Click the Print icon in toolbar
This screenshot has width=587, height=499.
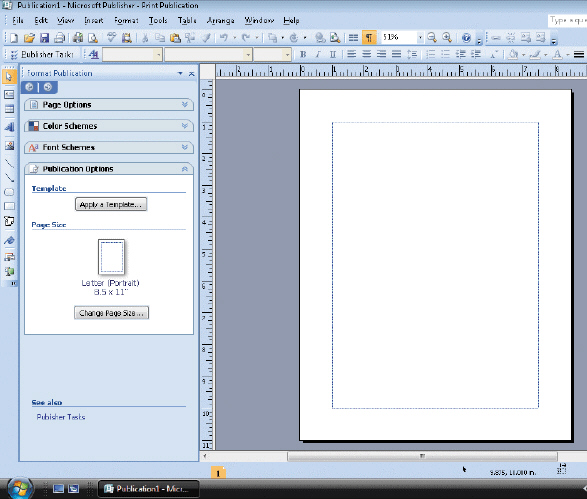tap(60, 38)
